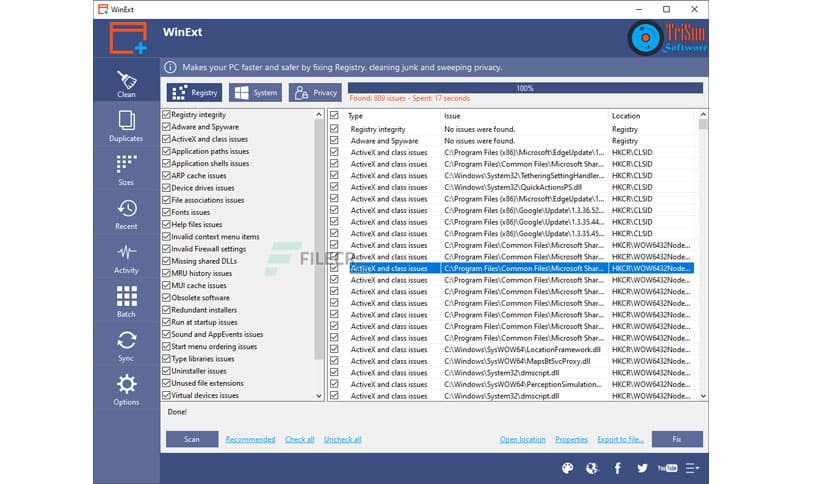836x484 pixels.
Task: Open the color theme palette icon
Action: point(567,468)
